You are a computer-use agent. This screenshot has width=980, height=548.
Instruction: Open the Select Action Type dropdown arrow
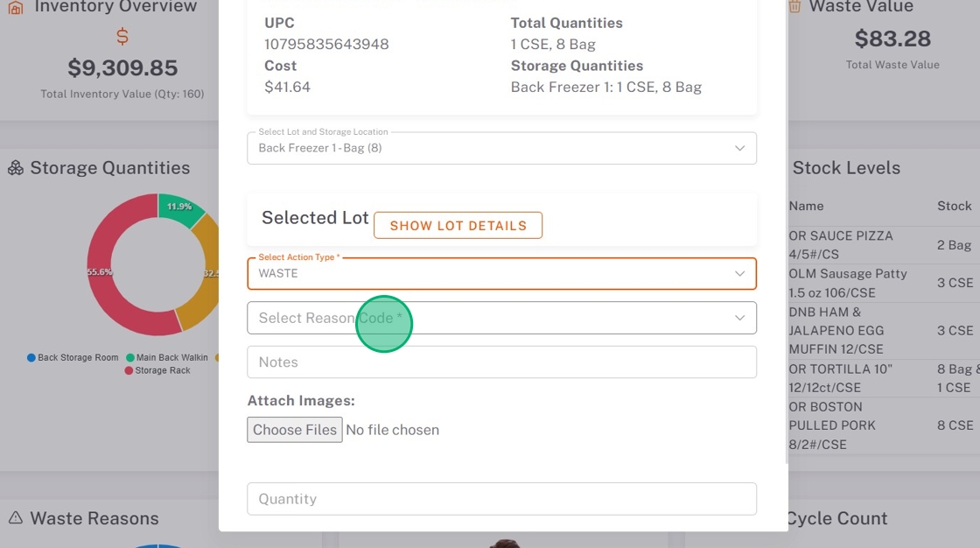coord(739,273)
